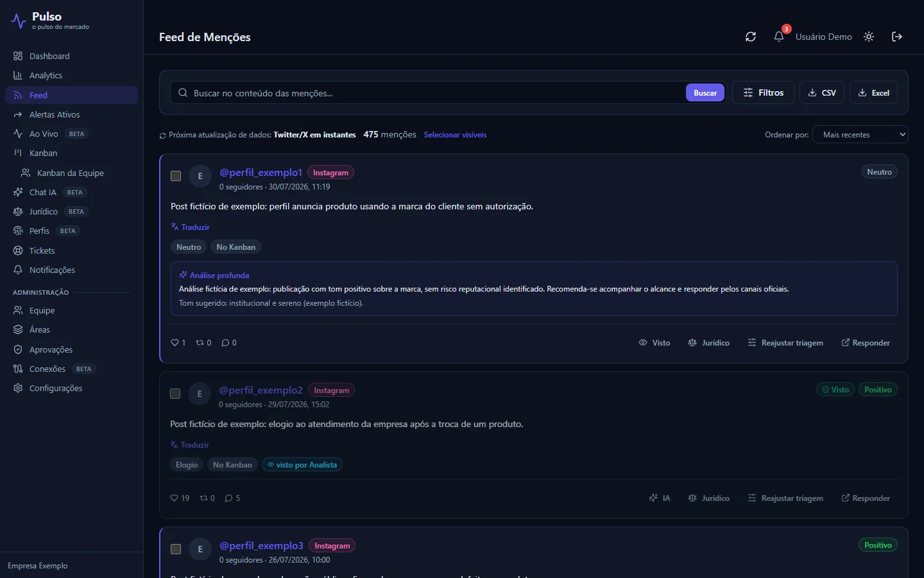Open the @perfil_exemplo2 profile link

pos(261,390)
